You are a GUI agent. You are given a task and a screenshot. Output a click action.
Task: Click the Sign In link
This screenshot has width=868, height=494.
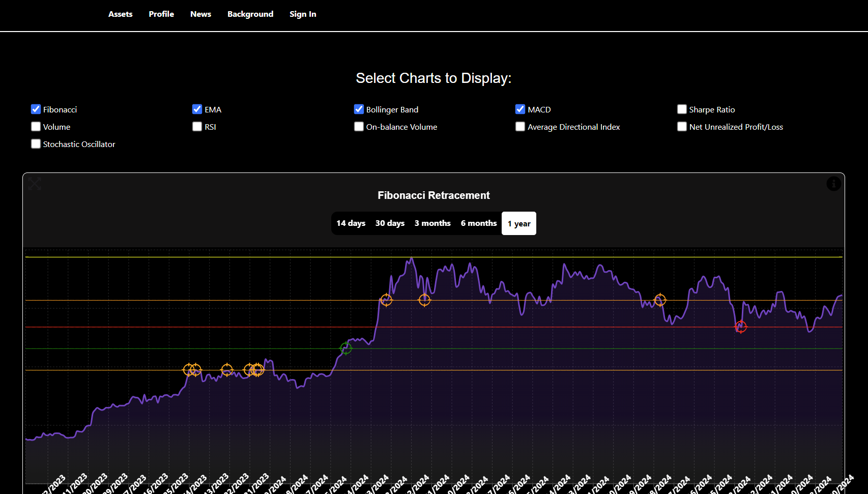[x=303, y=14]
